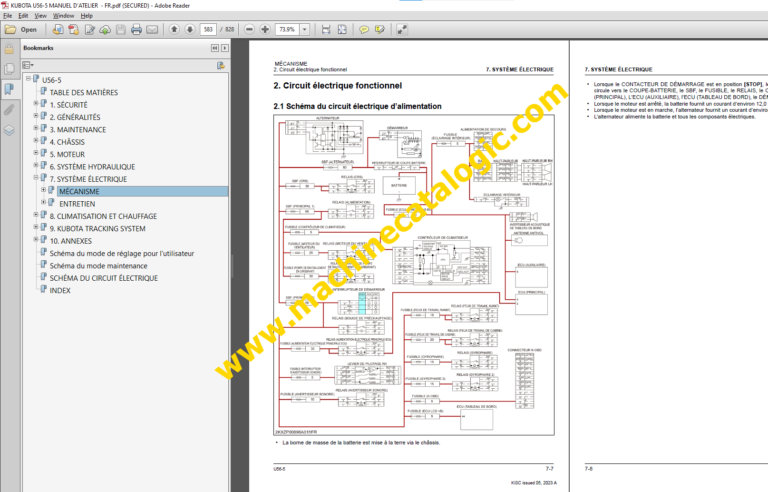Zoom in with the plus button

click(x=265, y=29)
